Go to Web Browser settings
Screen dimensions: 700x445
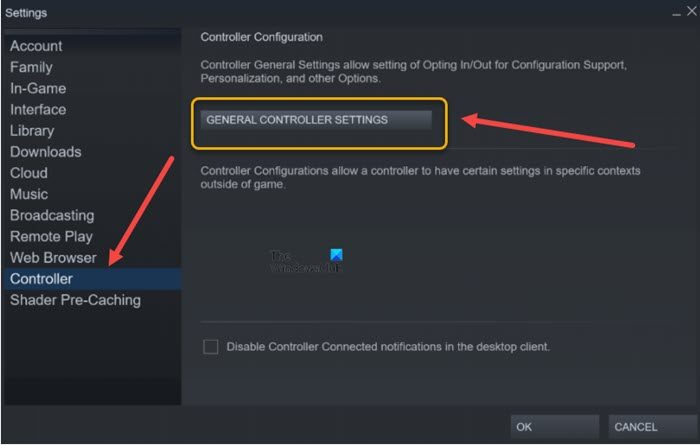[x=53, y=258]
